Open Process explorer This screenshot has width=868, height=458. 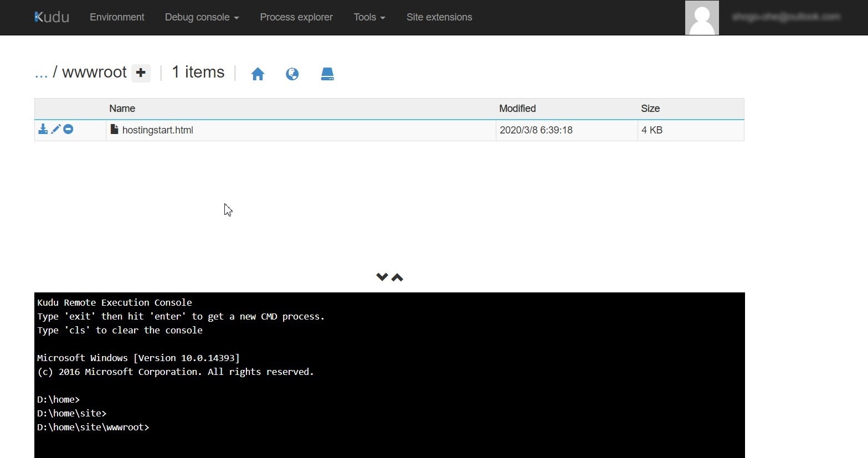[296, 17]
